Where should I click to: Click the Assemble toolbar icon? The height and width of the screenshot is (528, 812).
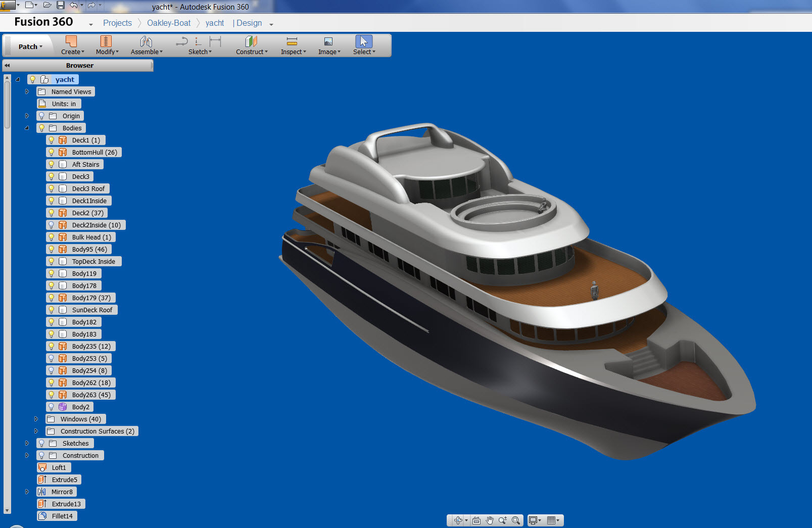pyautogui.click(x=146, y=45)
